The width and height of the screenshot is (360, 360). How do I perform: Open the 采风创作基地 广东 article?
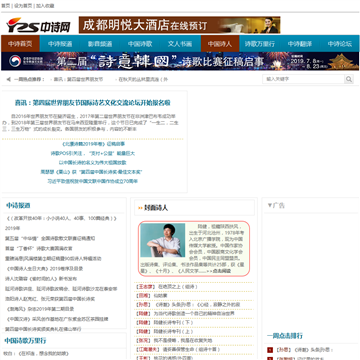[57, 319]
